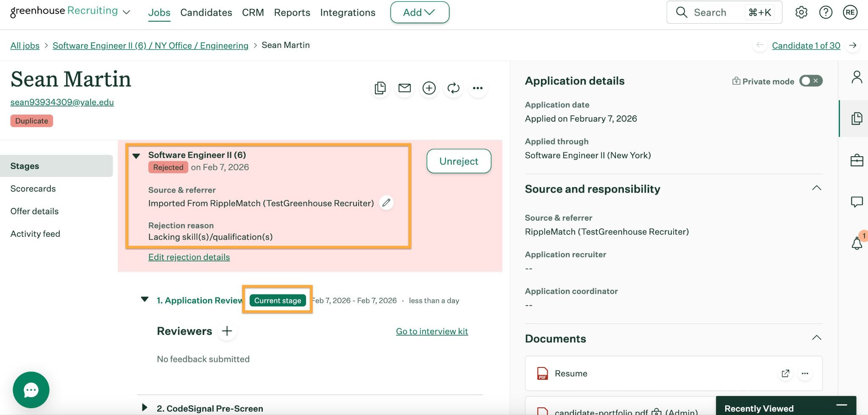This screenshot has width=868, height=415.
Task: Open the settings gear icon
Action: pyautogui.click(x=801, y=12)
